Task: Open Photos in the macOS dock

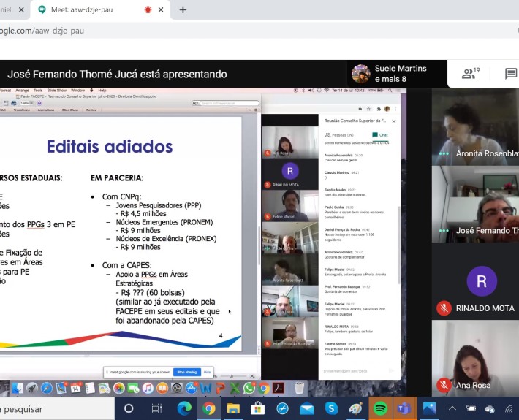Action: point(119,388)
